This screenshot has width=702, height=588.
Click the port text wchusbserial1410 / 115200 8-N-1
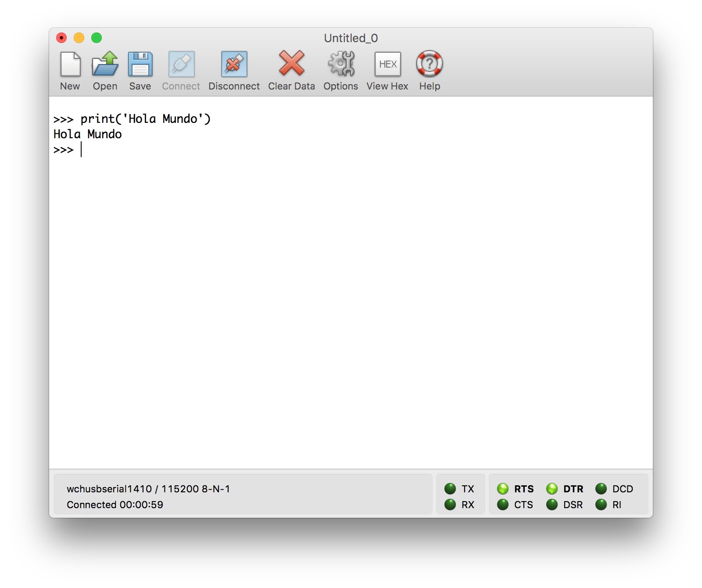click(x=148, y=489)
